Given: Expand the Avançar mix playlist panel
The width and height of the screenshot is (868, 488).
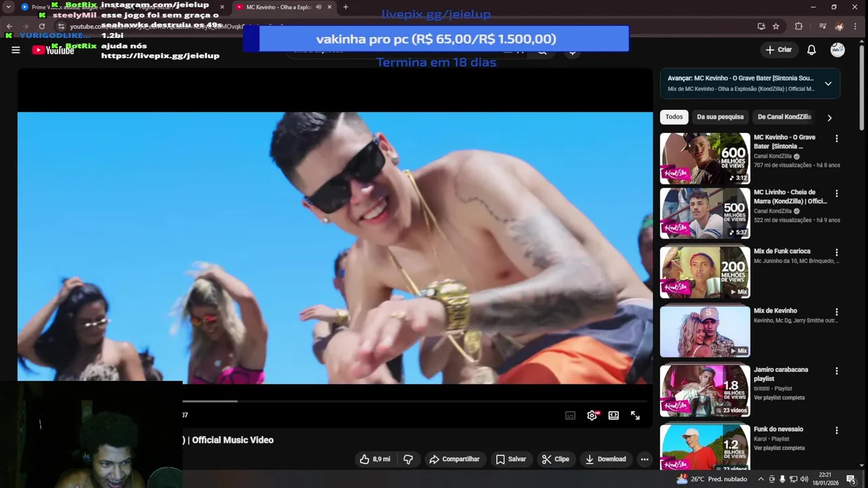Looking at the screenshot, I should point(828,83).
